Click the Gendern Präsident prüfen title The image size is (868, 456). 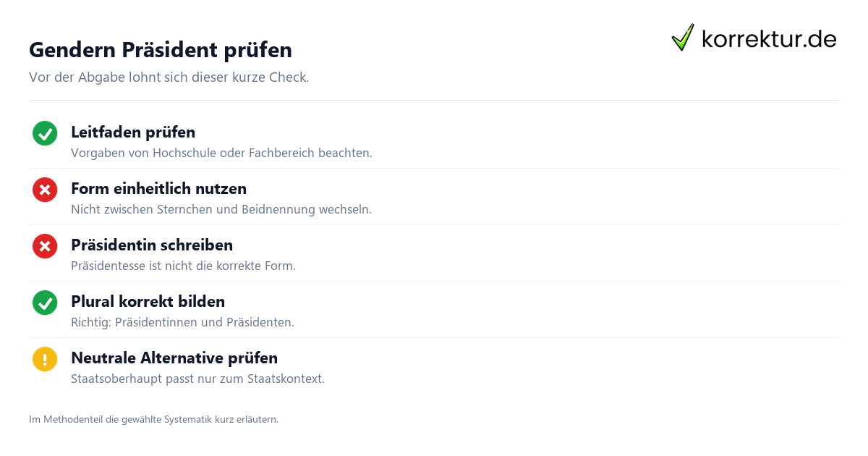click(x=161, y=50)
